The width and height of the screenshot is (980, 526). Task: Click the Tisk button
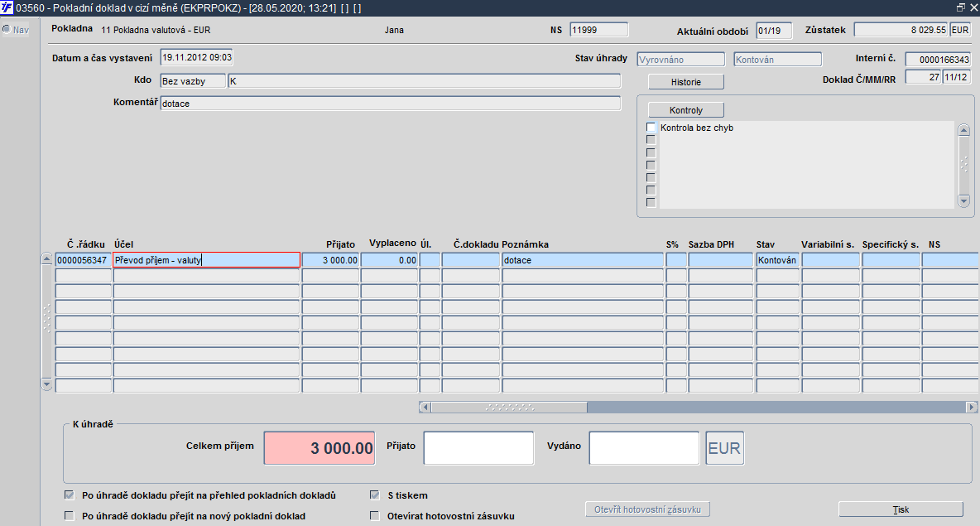(901, 509)
